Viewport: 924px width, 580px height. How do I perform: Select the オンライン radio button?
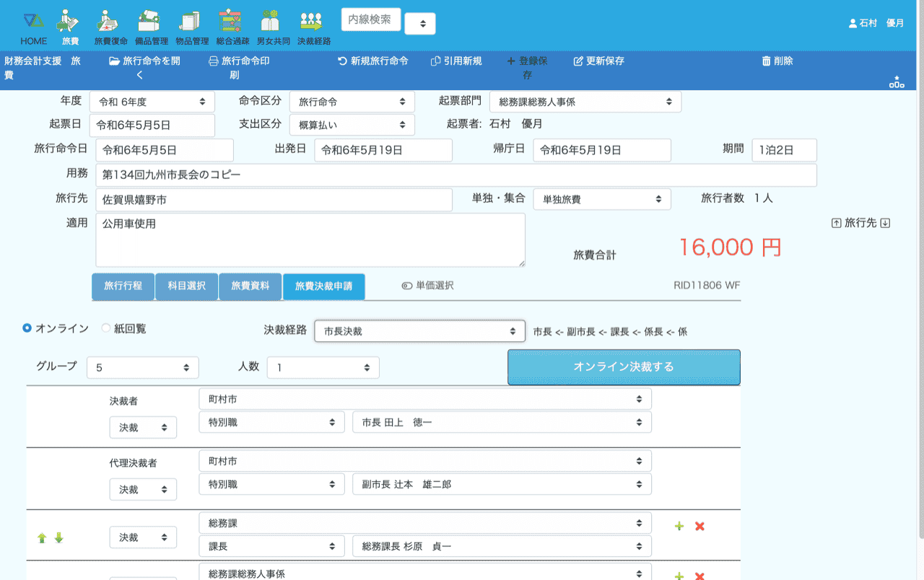[27, 328]
